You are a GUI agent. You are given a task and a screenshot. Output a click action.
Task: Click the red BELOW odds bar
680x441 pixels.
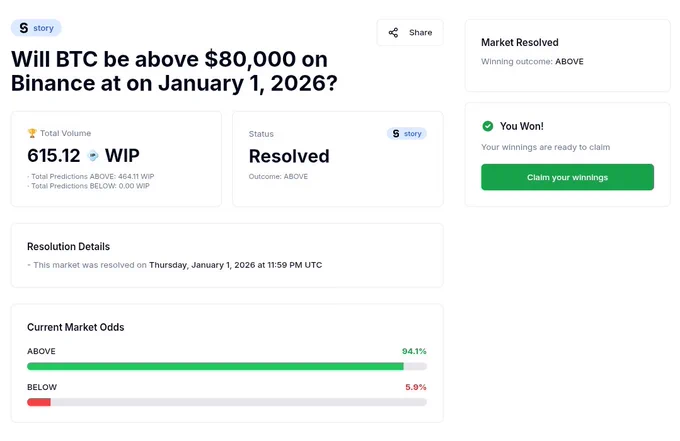click(x=39, y=402)
